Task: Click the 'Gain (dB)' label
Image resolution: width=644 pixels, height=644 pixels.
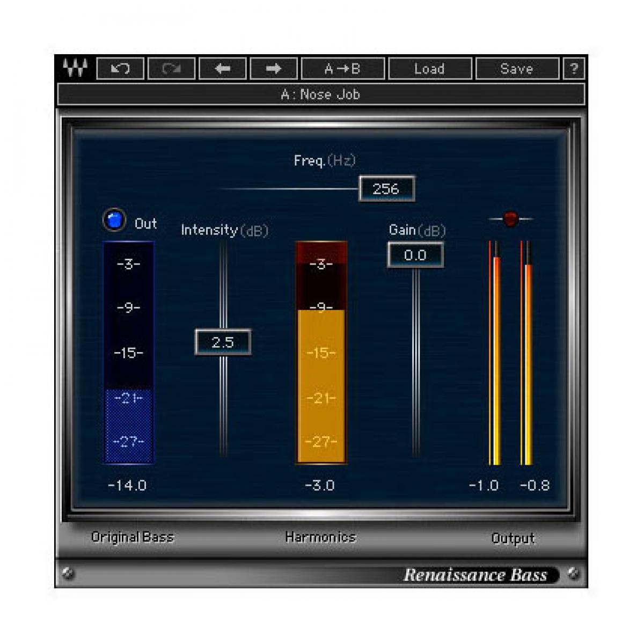Action: click(x=418, y=230)
